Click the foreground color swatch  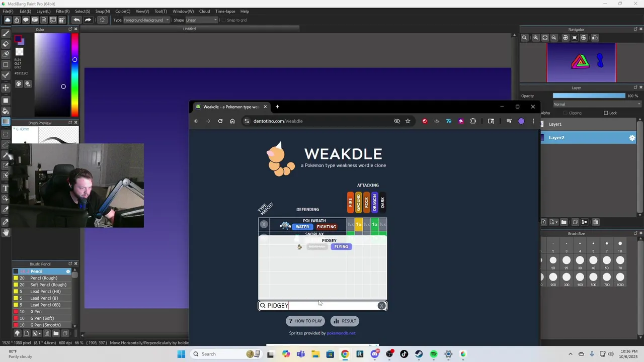[x=18, y=40]
